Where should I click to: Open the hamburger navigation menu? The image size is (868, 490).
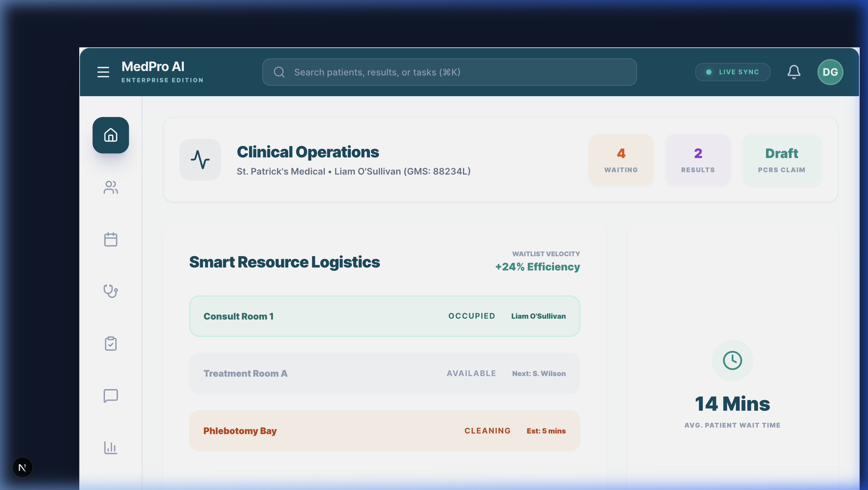103,72
